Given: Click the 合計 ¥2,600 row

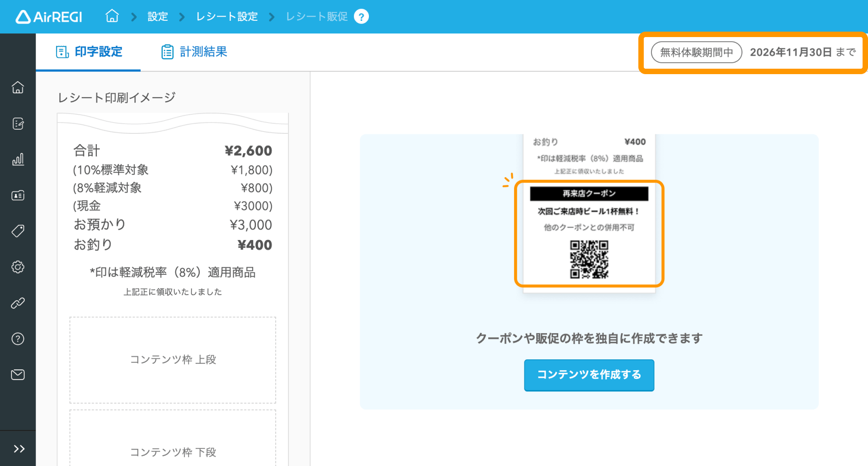Looking at the screenshot, I should tap(173, 151).
